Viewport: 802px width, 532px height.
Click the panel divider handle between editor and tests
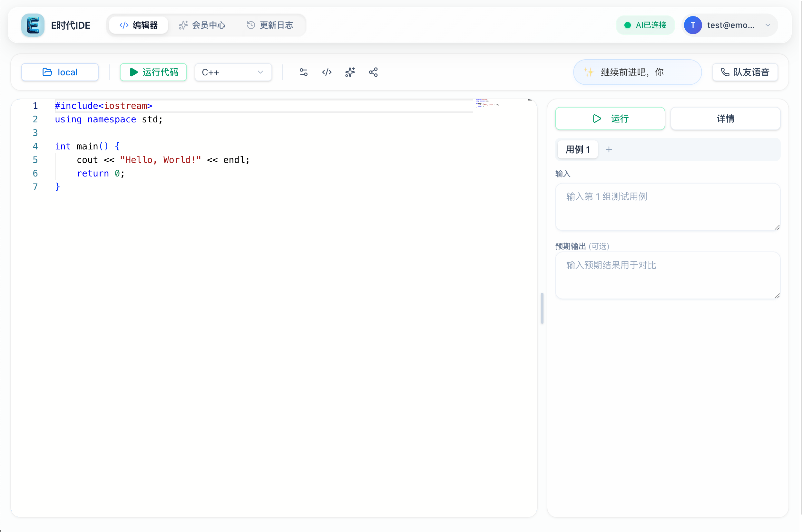(542, 308)
